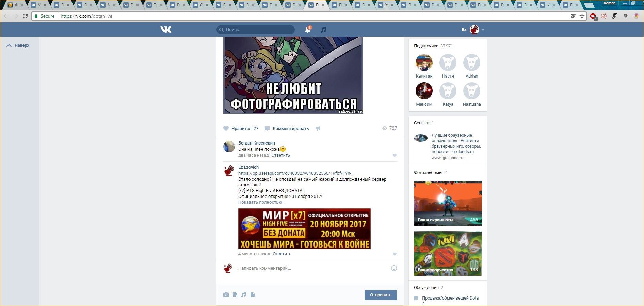Screen dimensions: 644x306
Task: Open the notifications bell
Action: coord(308,30)
